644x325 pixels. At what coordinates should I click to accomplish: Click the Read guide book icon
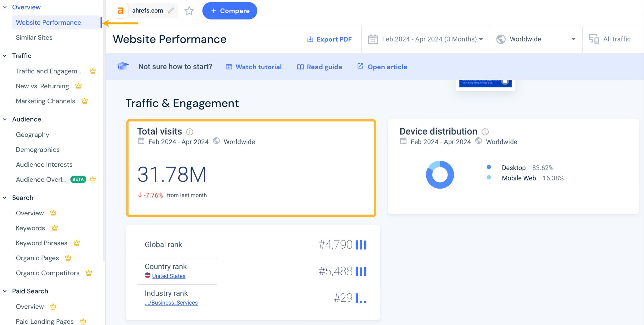(x=300, y=67)
